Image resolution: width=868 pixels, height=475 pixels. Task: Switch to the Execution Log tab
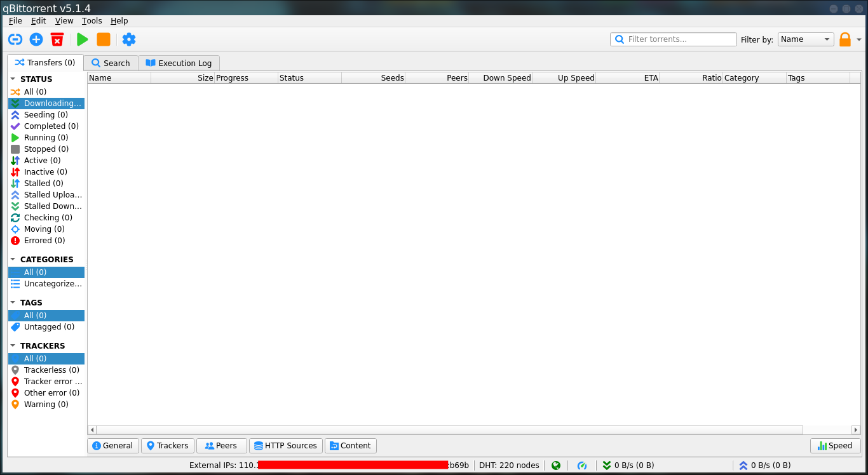(179, 63)
